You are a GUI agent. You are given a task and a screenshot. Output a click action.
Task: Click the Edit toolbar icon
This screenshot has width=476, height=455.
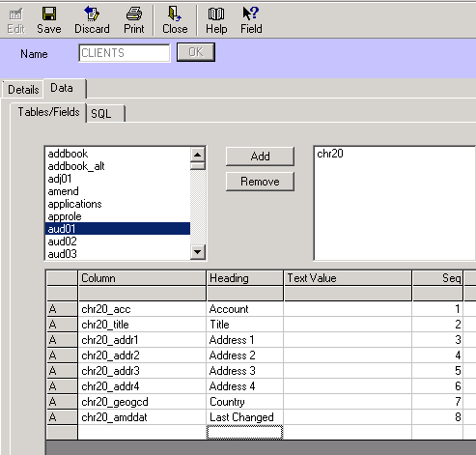coord(15,14)
